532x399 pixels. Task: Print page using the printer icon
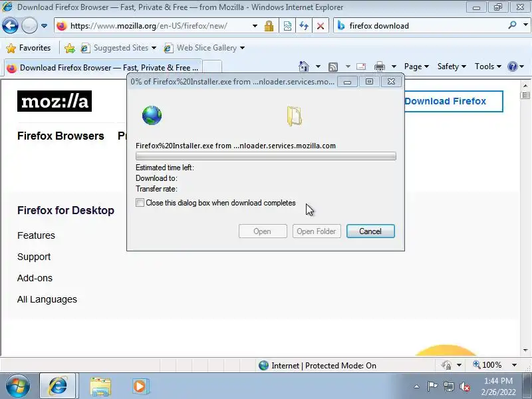click(379, 66)
